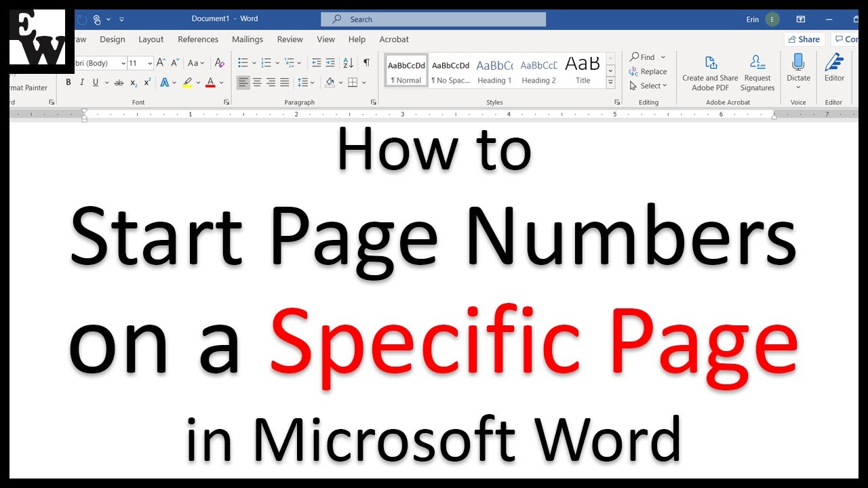Apply paragraph shading with paint bucket
Screen dimensions: 868x488
click(x=330, y=83)
